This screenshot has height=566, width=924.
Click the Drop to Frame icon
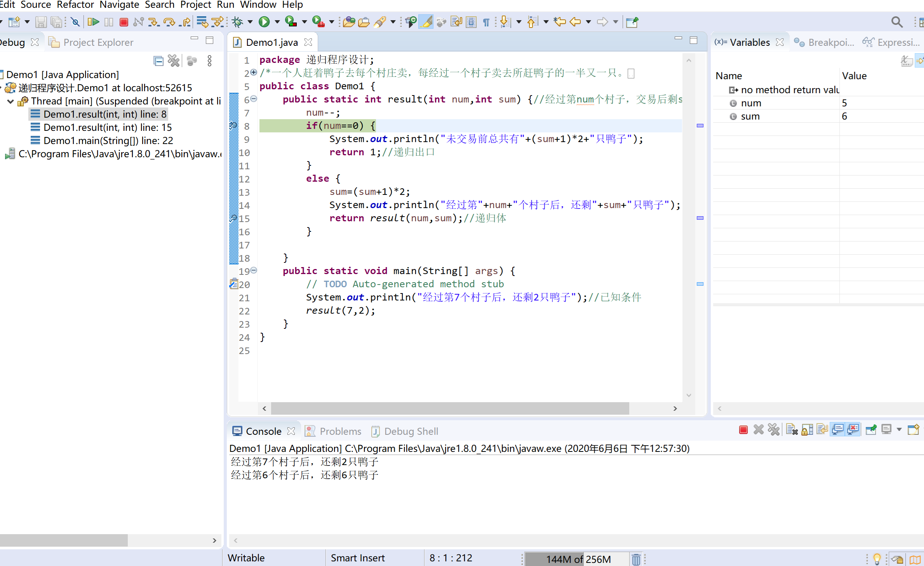coord(202,22)
